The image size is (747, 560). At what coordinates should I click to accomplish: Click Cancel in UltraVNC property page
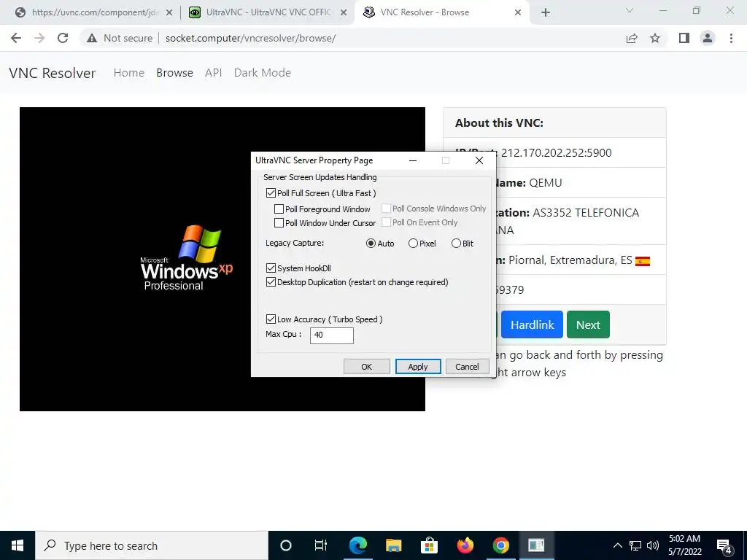coord(467,367)
